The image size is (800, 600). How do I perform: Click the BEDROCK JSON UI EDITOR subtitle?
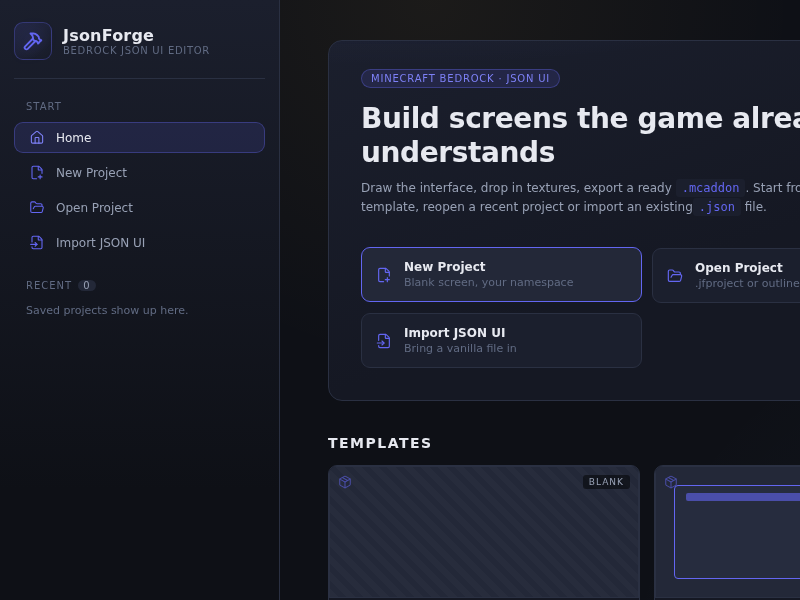[x=136, y=51]
